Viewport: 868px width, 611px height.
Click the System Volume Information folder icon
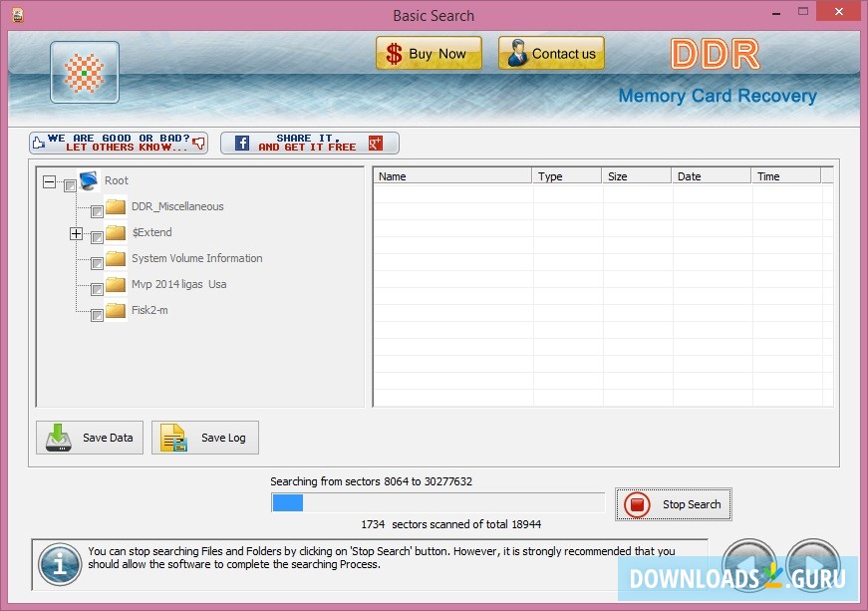pyautogui.click(x=116, y=258)
